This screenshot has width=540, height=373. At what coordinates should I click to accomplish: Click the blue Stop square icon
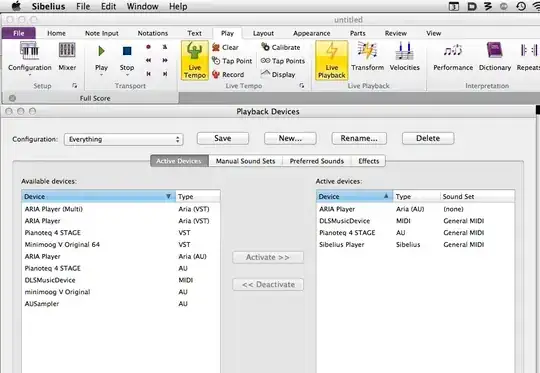[x=127, y=51]
